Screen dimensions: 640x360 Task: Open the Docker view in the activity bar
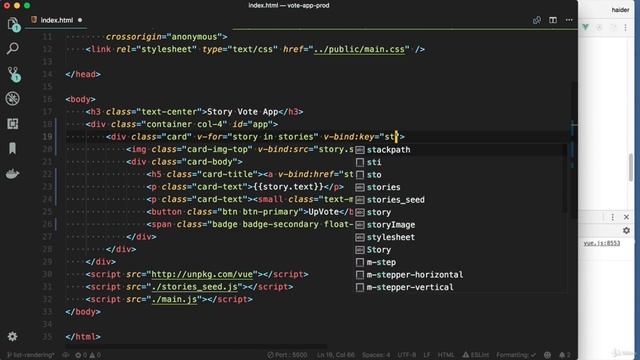pos(13,174)
